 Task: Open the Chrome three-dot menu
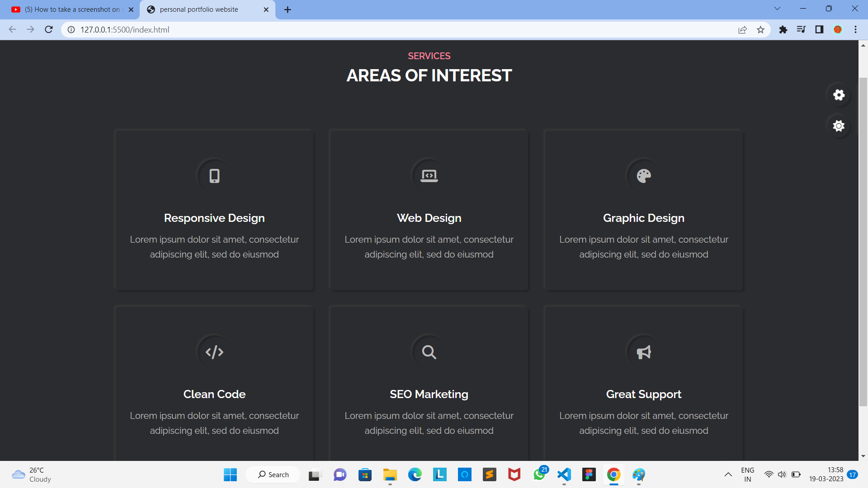pyautogui.click(x=855, y=29)
